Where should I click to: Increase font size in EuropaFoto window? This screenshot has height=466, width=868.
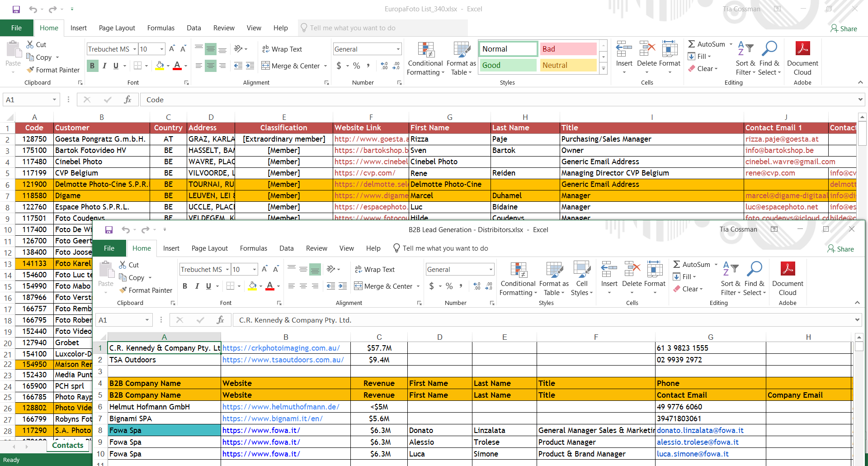pyautogui.click(x=172, y=49)
